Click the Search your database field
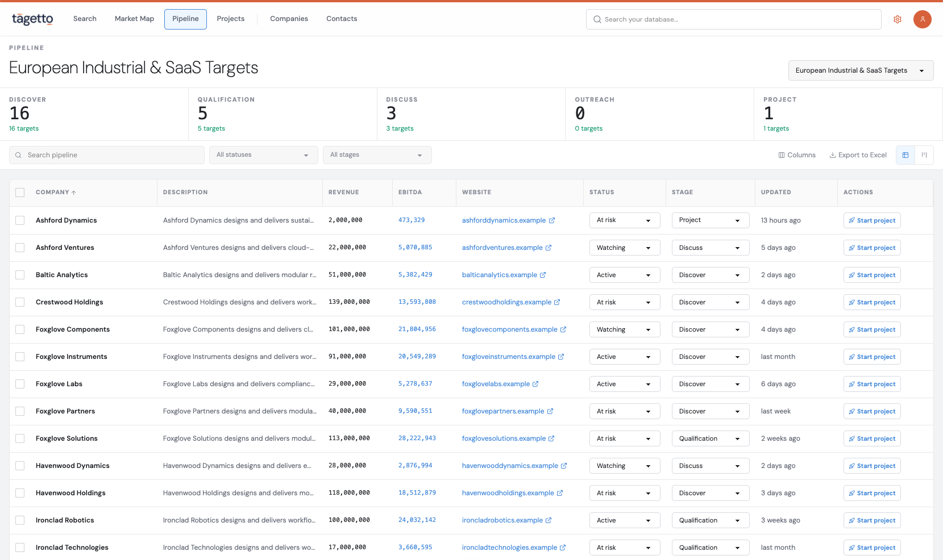 [x=734, y=19]
